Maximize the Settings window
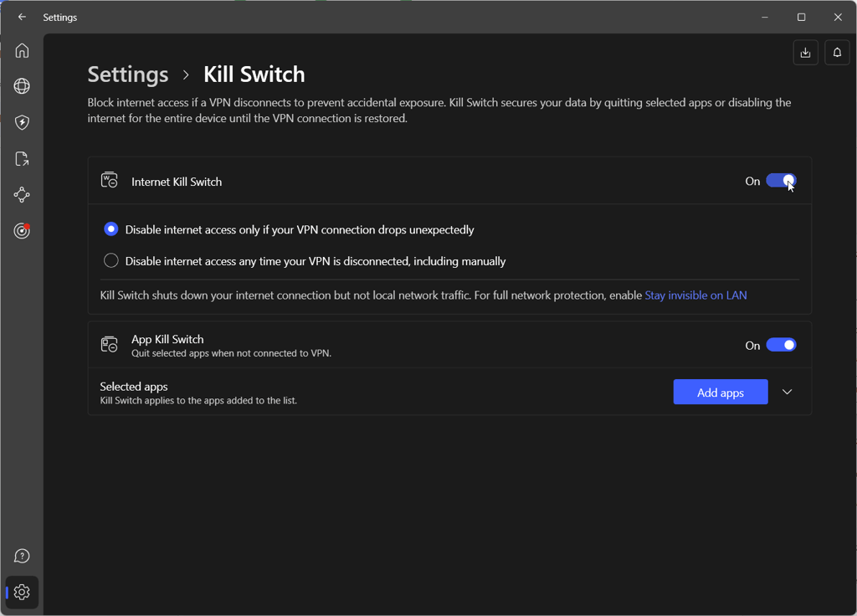The width and height of the screenshot is (857, 616). pos(801,17)
